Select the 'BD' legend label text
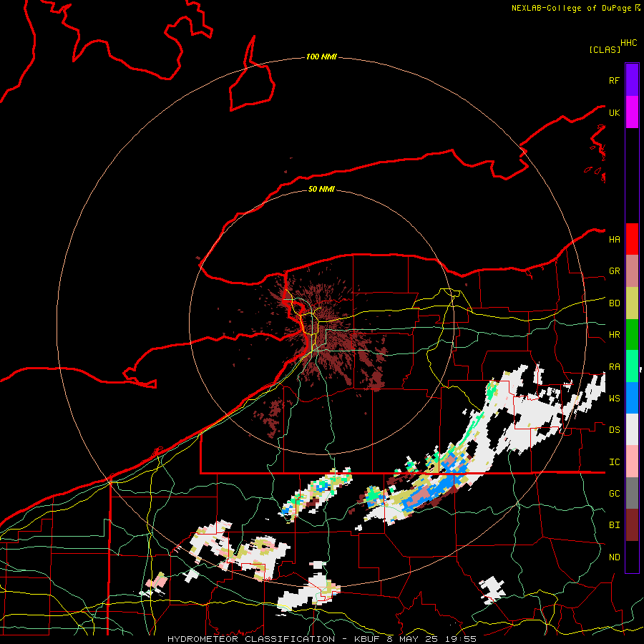644x644 pixels. click(x=614, y=303)
